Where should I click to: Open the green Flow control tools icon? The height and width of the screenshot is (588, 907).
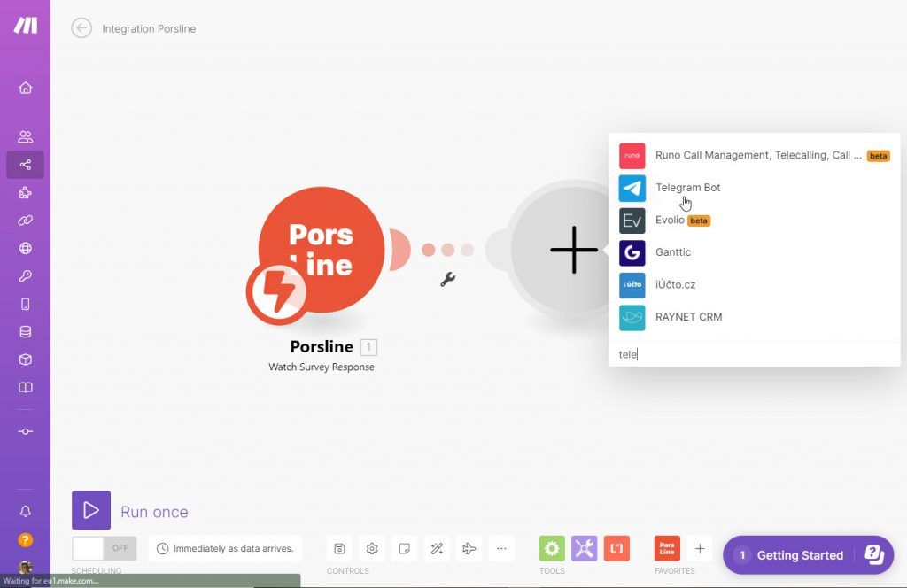coord(552,548)
